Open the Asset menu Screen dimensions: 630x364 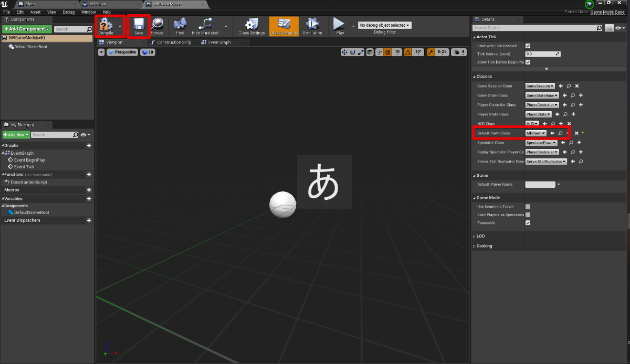pyautogui.click(x=36, y=12)
